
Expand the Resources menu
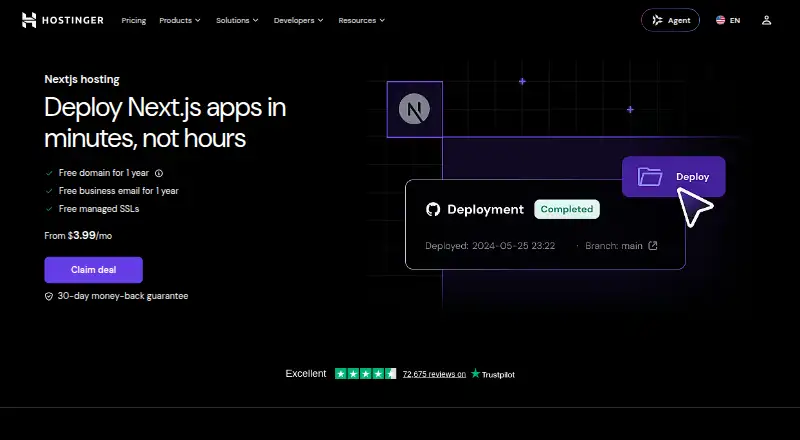(361, 20)
